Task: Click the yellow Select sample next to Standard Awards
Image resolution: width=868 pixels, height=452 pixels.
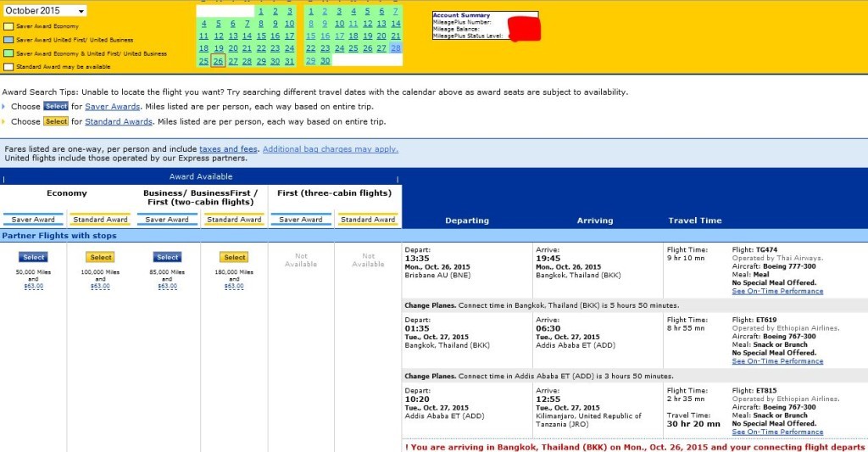Action: tap(56, 120)
